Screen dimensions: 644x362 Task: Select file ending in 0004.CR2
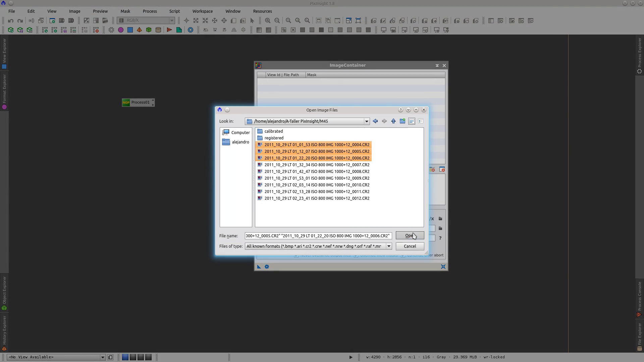(x=314, y=145)
